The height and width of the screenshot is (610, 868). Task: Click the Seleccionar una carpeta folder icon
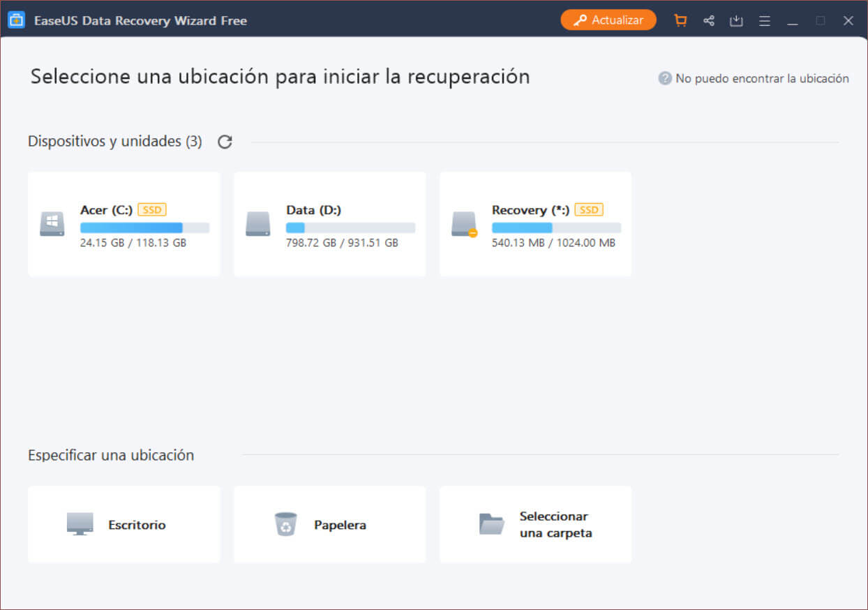tap(491, 524)
